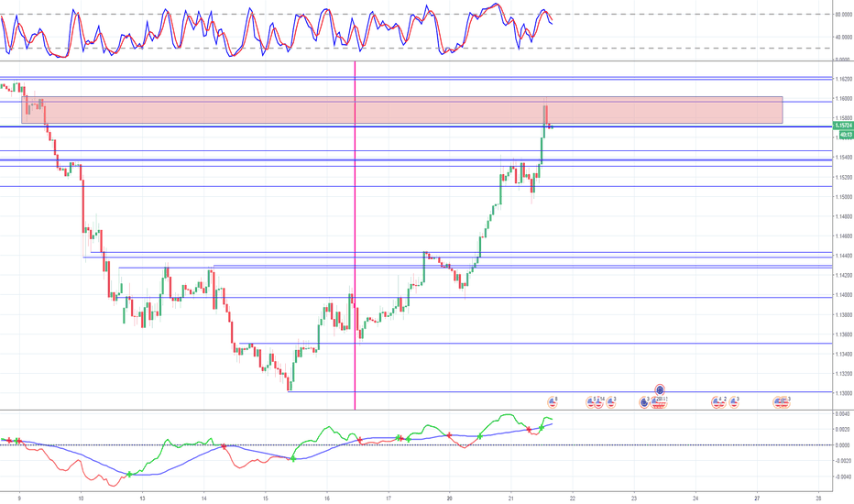Open the US event icon labeled 4 after date 24
Image resolution: width=854 pixels, height=504 pixels.
[716, 402]
